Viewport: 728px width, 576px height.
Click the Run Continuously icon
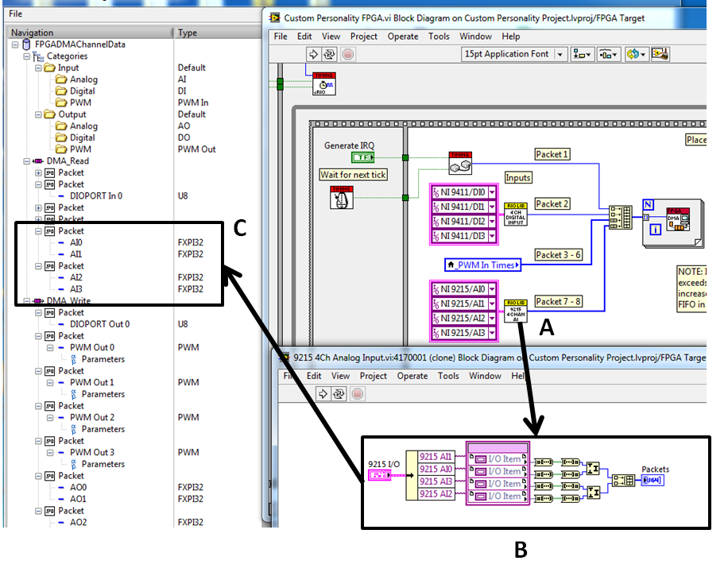[x=329, y=53]
